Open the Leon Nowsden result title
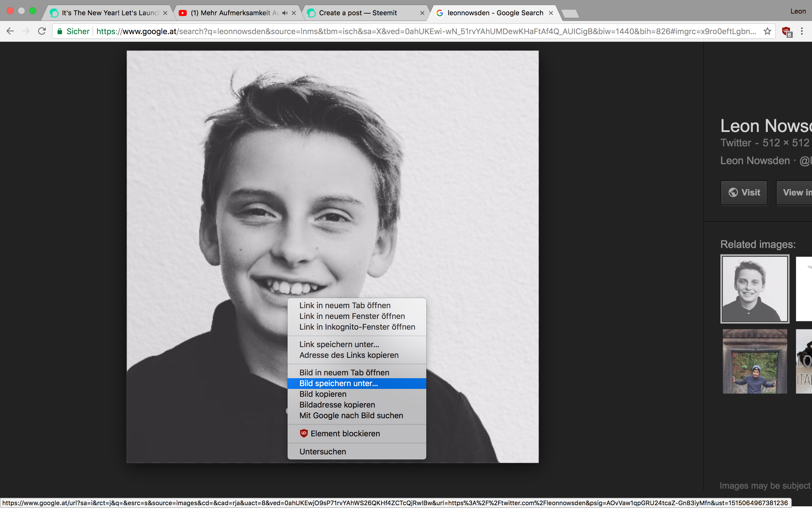The image size is (812, 508). 766,126
